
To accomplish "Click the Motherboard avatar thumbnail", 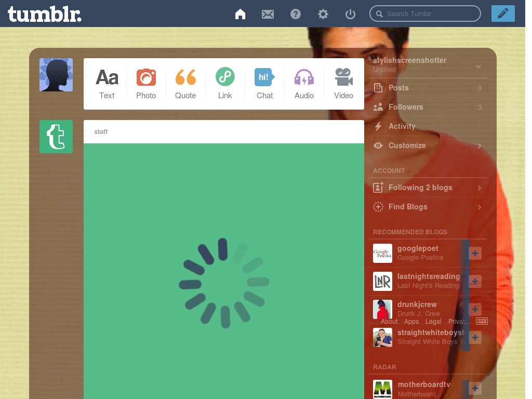I will 382,389.
